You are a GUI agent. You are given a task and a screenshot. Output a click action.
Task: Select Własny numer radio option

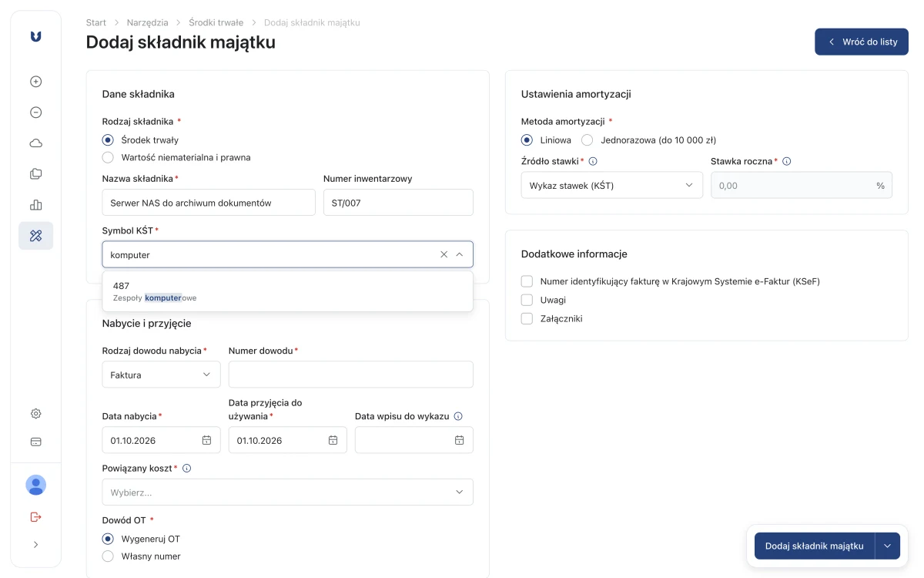pos(108,556)
